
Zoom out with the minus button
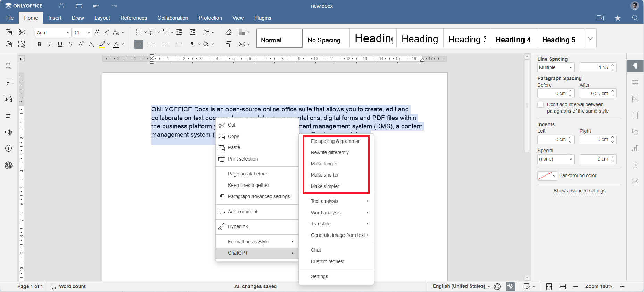(576, 286)
